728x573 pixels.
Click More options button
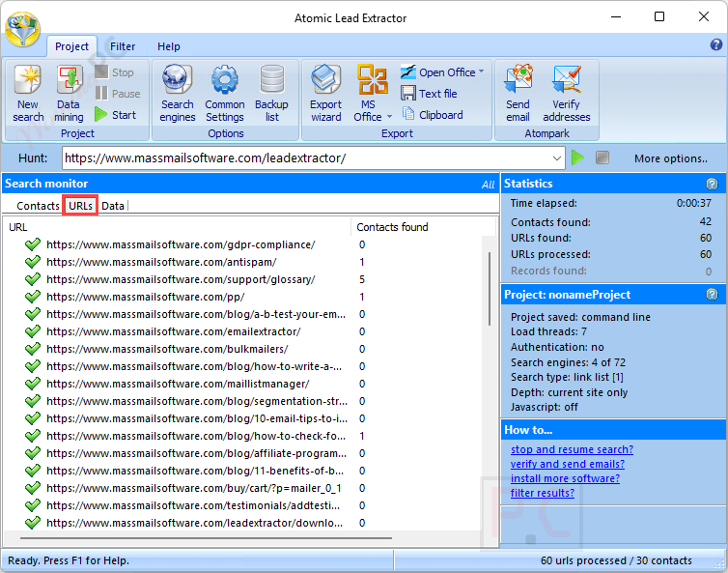click(671, 158)
